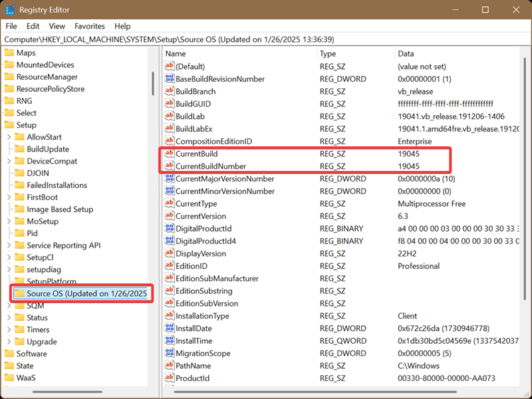Click the (Default) value string icon
The width and height of the screenshot is (532, 399).
(170, 66)
